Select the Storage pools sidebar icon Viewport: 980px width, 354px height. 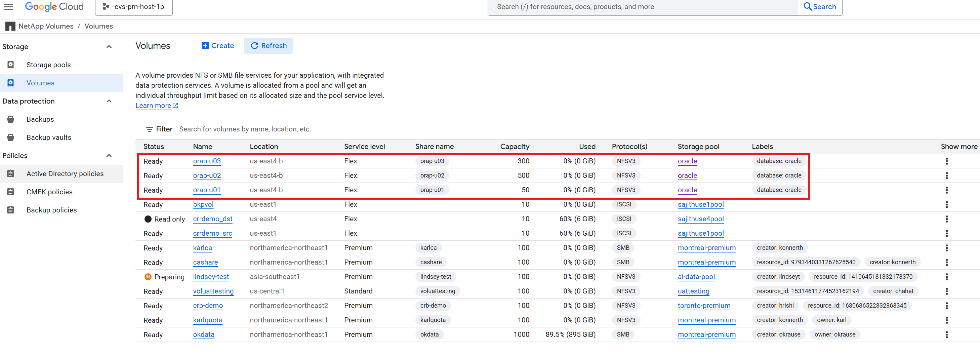click(10, 65)
